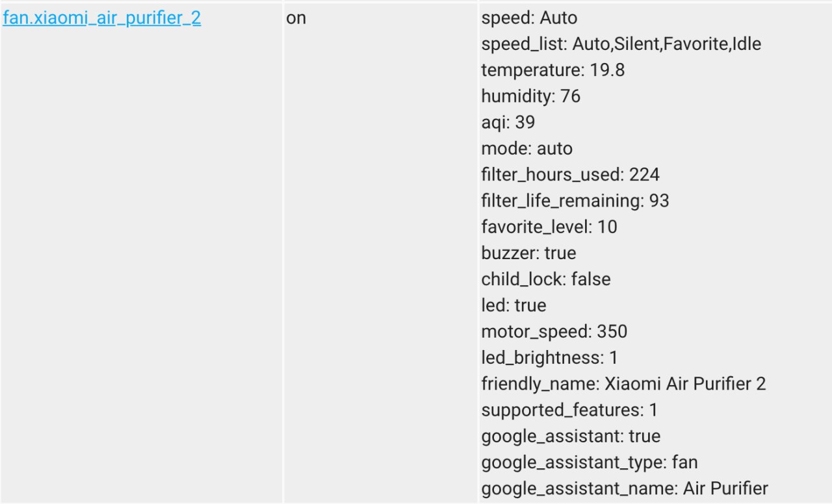Select the filter_hours_used: 224 line
The height and width of the screenshot is (504, 832).
[570, 175]
